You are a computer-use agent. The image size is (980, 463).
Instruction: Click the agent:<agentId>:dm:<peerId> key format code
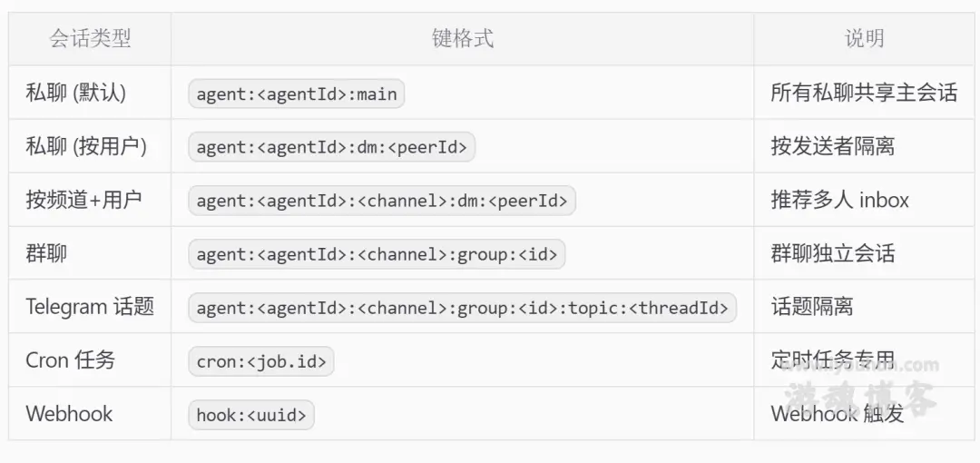(x=332, y=148)
